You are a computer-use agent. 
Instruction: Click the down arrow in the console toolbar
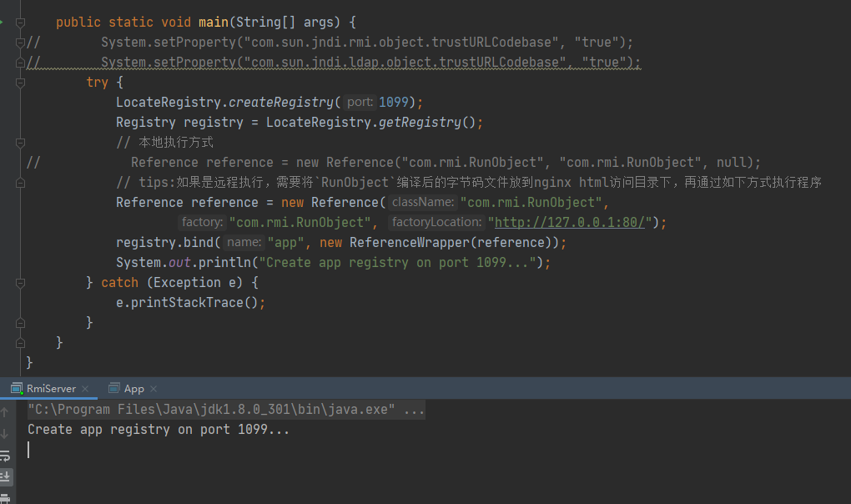click(4, 434)
